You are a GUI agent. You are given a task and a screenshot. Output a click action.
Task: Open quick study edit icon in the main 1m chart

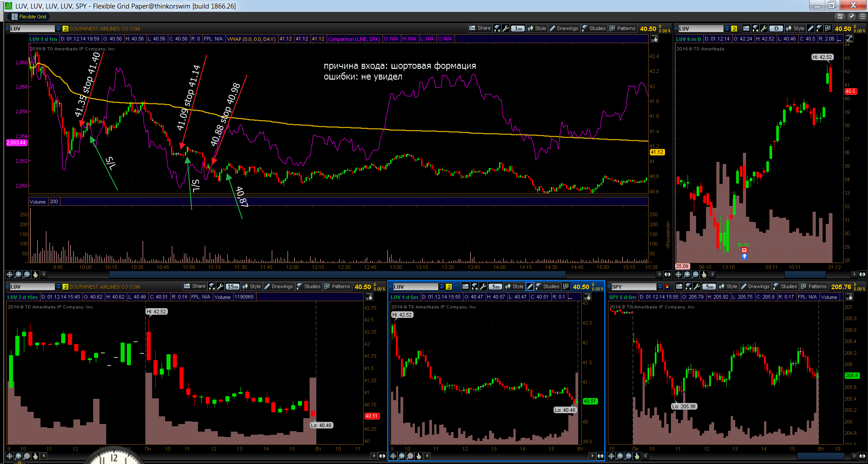click(497, 28)
